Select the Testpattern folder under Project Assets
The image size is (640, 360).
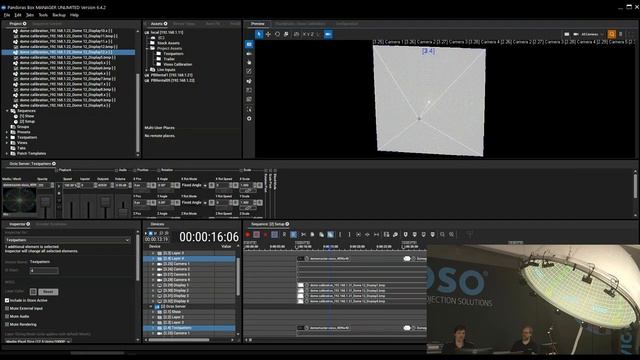click(173, 53)
